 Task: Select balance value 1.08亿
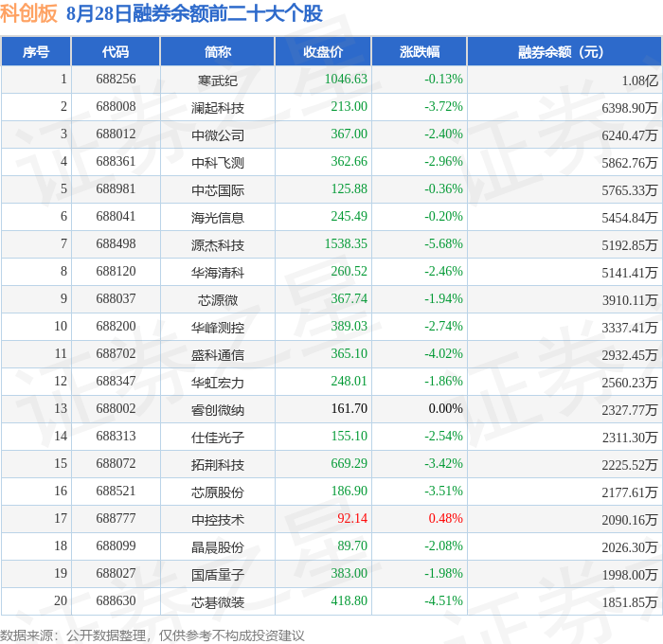(639, 80)
